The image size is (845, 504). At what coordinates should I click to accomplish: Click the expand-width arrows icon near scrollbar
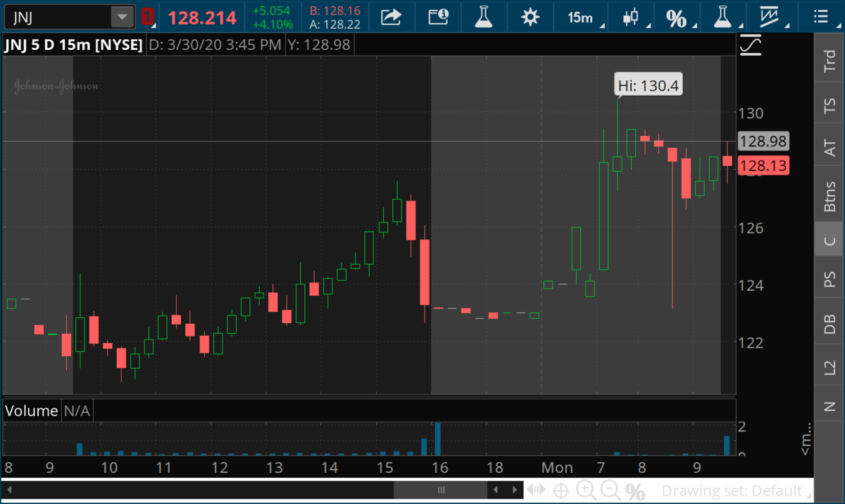[537, 491]
